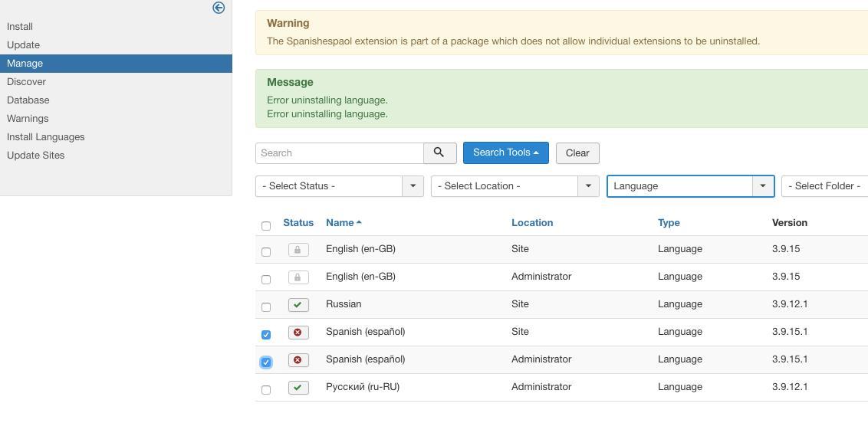
Task: Open the Install sidebar item
Action: (x=20, y=27)
